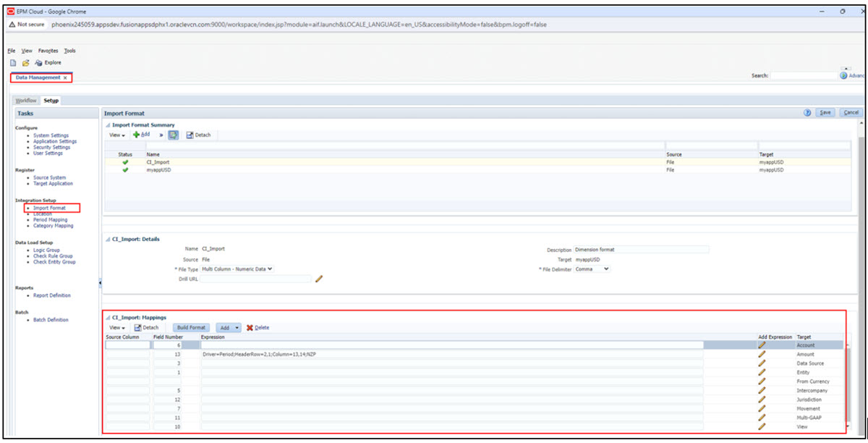Click the Description field
868x443 pixels.
(x=640, y=250)
